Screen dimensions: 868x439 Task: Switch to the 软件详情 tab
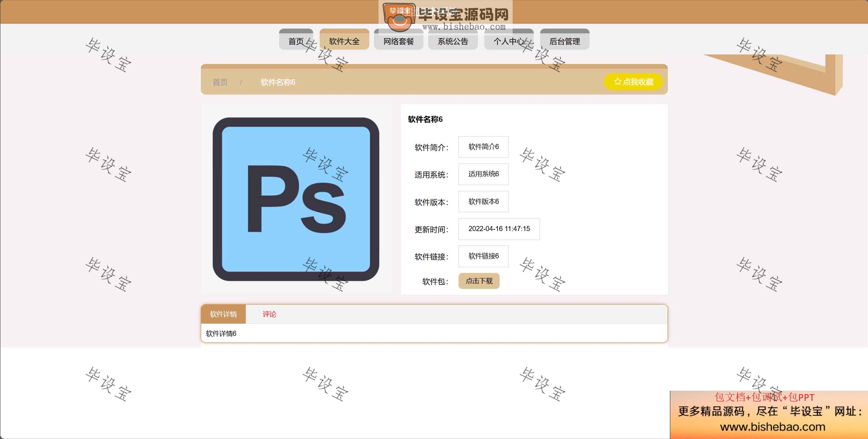[x=223, y=314]
